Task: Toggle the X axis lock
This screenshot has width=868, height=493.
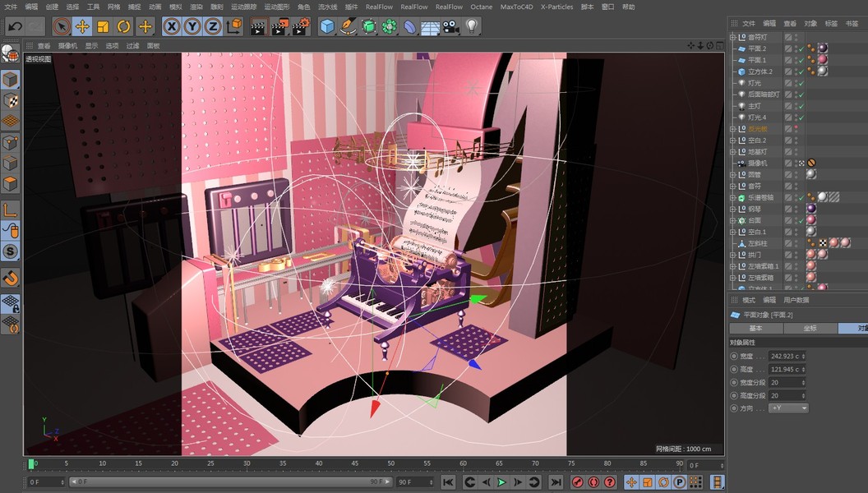Action: point(172,26)
